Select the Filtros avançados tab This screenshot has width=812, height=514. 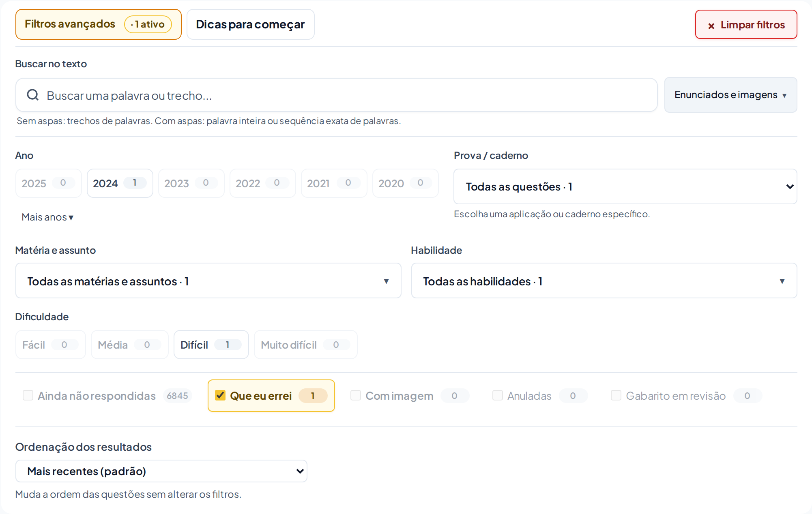[98, 24]
